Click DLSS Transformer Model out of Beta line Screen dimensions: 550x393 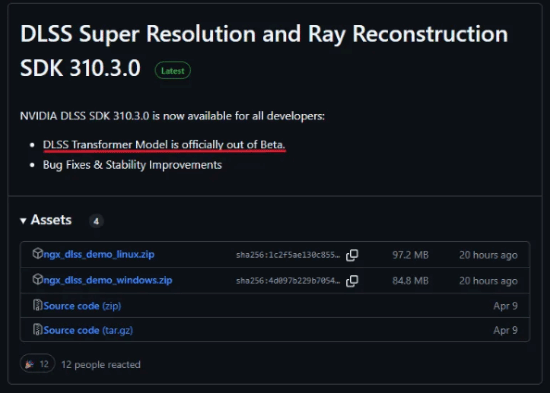(x=164, y=145)
